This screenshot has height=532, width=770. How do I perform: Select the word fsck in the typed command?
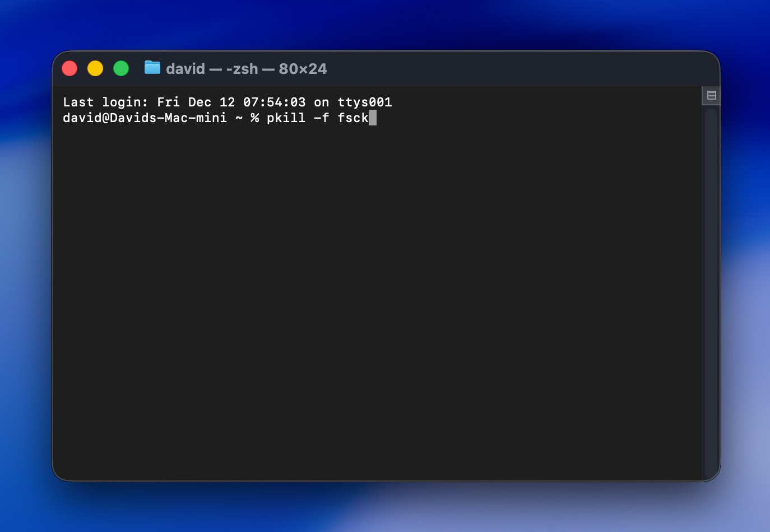click(353, 118)
